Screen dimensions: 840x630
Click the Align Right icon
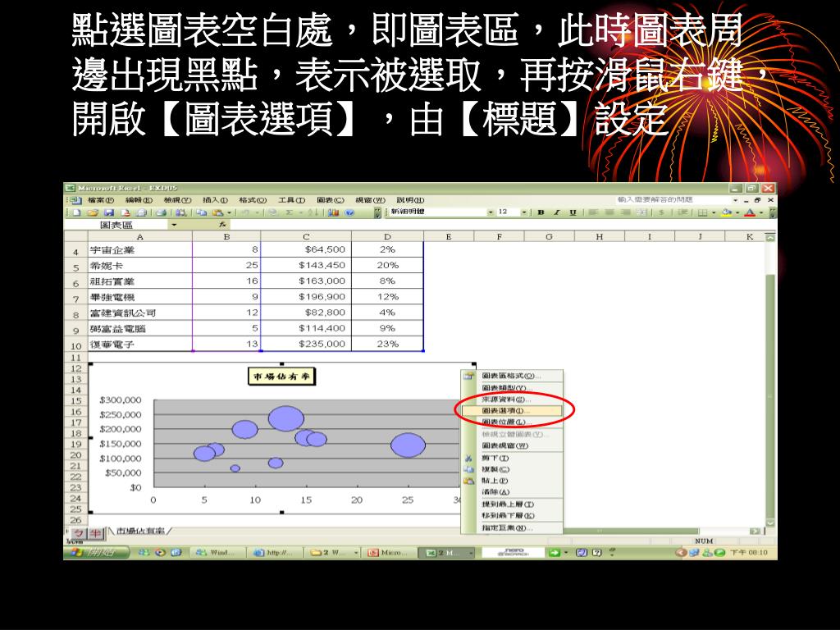tap(624, 212)
